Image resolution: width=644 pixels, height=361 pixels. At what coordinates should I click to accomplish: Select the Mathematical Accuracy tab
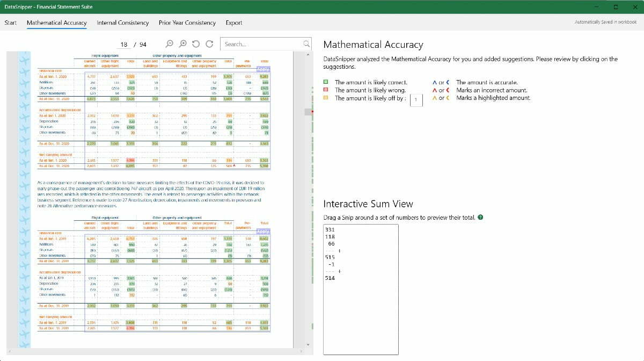(x=57, y=23)
